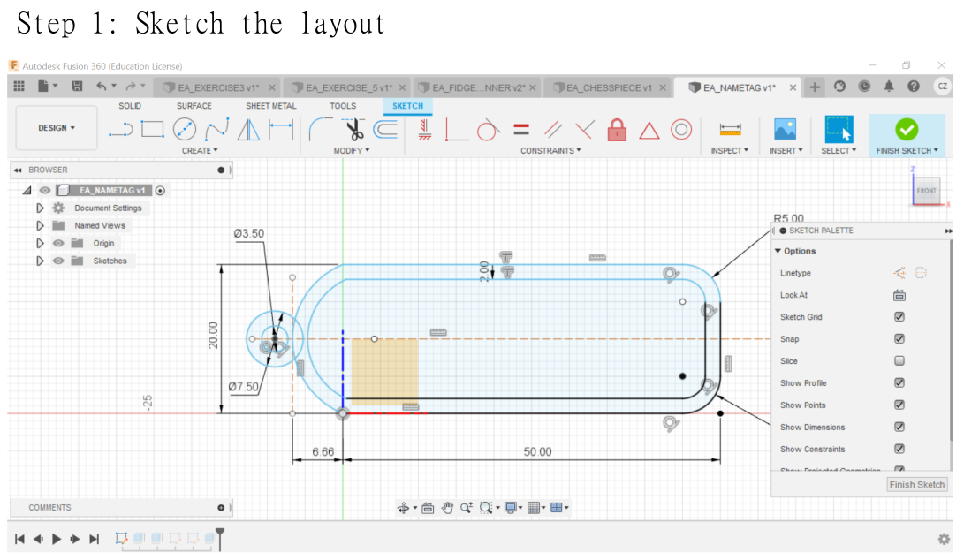
Task: Select the Offset tool
Action: (386, 129)
